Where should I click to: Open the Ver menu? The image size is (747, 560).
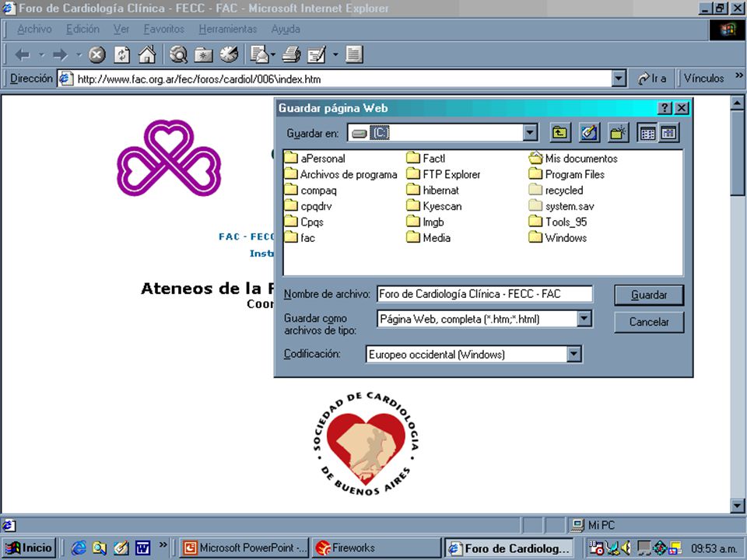point(121,29)
